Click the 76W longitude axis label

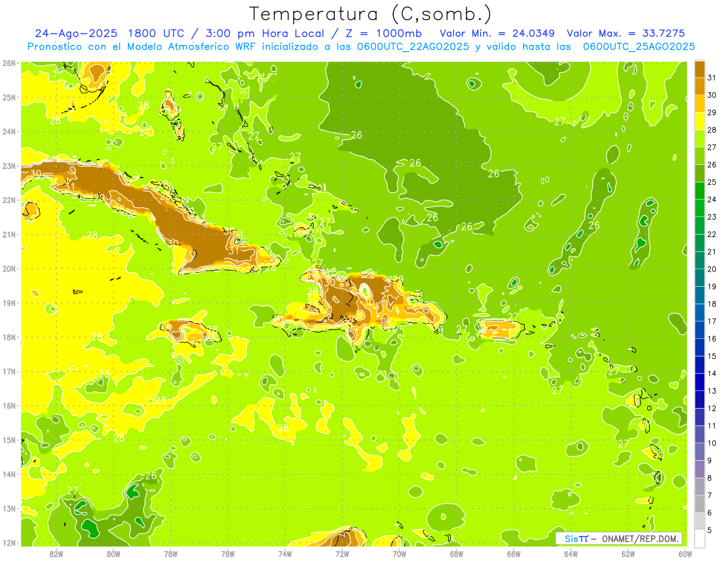point(227,554)
